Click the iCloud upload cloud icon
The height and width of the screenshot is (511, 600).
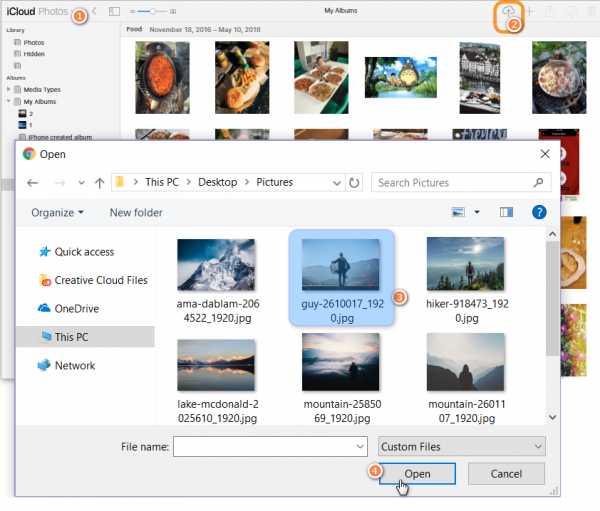coord(508,12)
